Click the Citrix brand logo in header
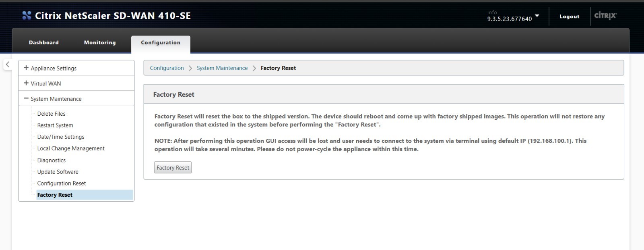Viewport: 644px width, 250px height. [x=605, y=16]
